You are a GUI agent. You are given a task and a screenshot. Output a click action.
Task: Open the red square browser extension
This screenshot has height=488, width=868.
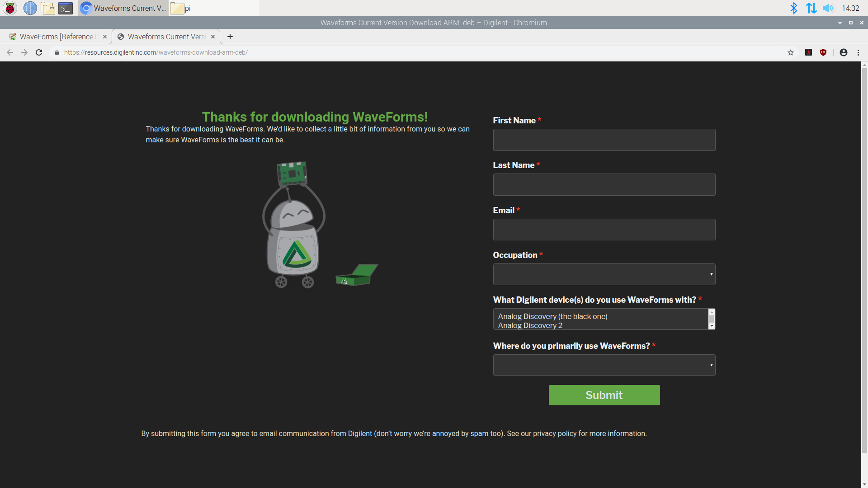(x=809, y=52)
